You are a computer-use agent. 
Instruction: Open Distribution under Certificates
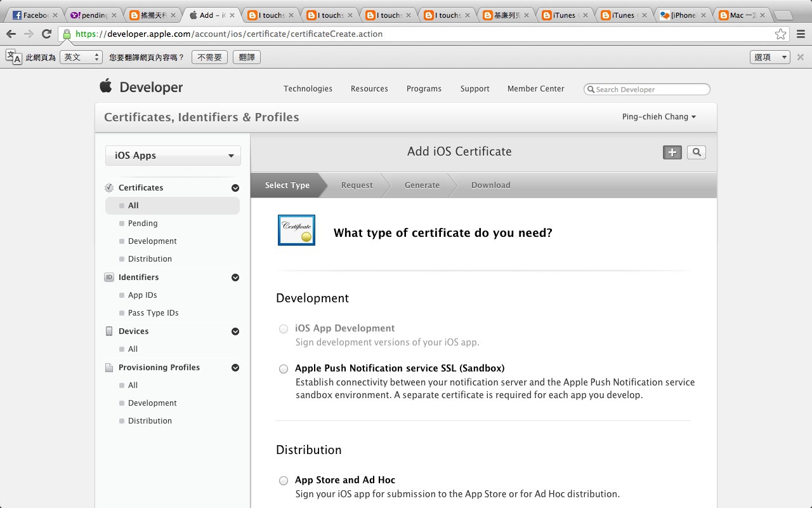coord(150,259)
